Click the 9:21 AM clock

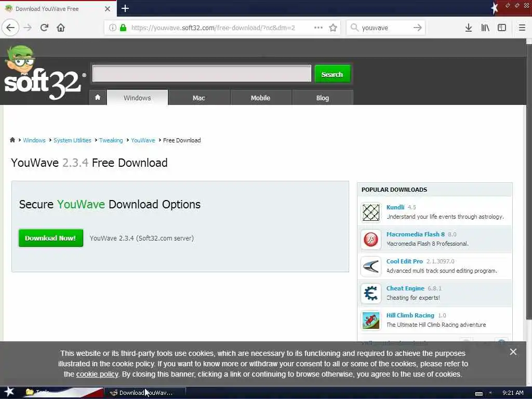[513, 393]
